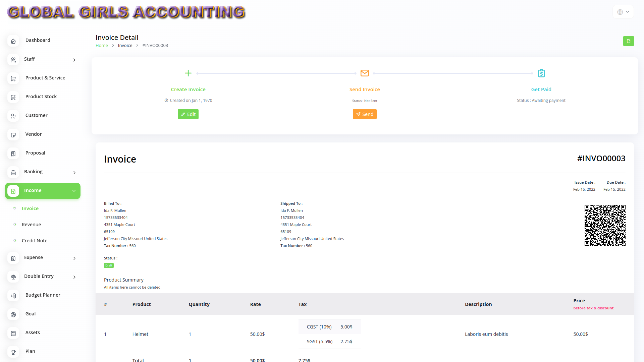Click the Quantity column header
Viewport: 644px width, 362px height.
199,304
